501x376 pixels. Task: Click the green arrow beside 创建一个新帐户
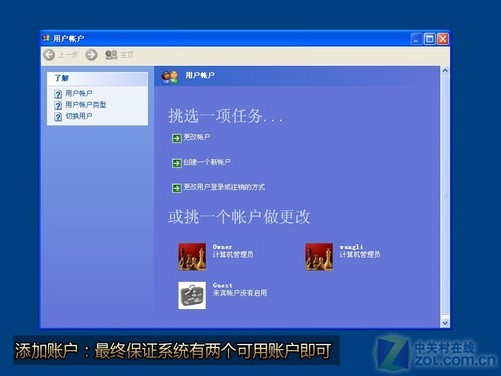[x=176, y=163]
